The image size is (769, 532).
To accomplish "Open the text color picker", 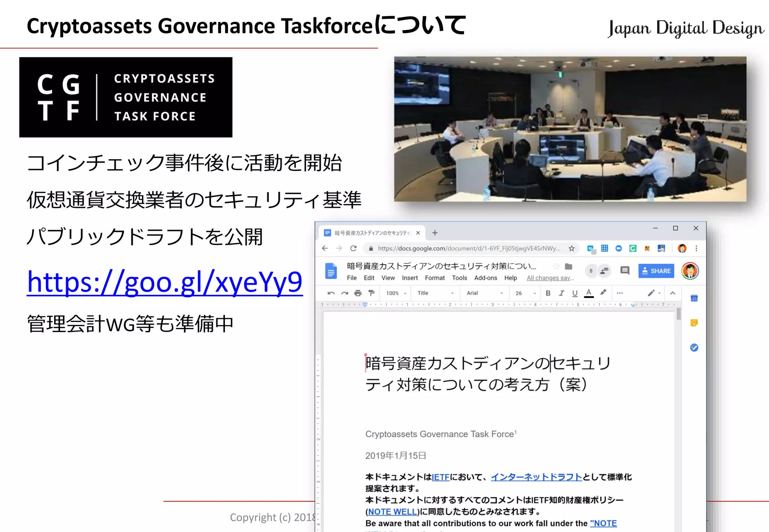I will 589,293.
